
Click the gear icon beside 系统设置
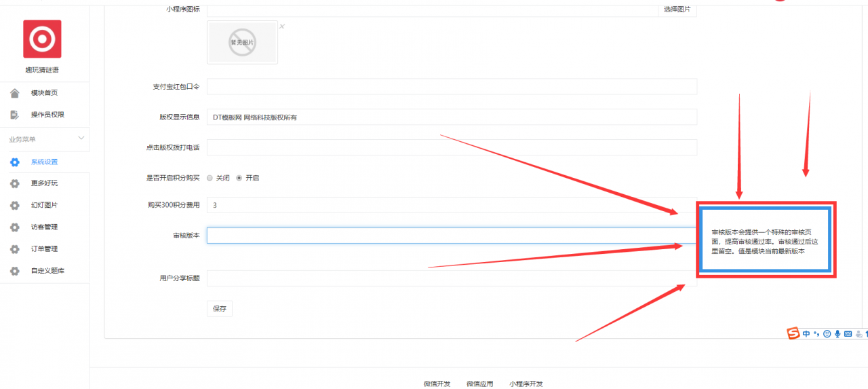pyautogui.click(x=15, y=162)
